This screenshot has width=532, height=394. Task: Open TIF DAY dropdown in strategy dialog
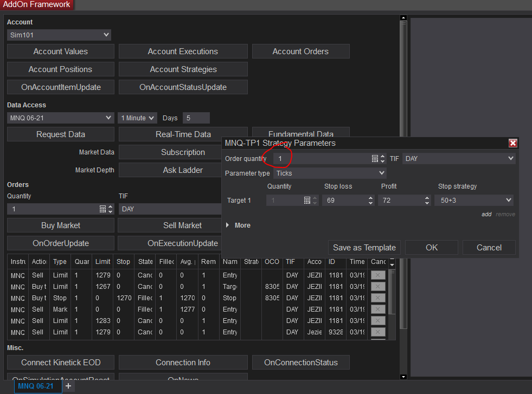tap(459, 159)
